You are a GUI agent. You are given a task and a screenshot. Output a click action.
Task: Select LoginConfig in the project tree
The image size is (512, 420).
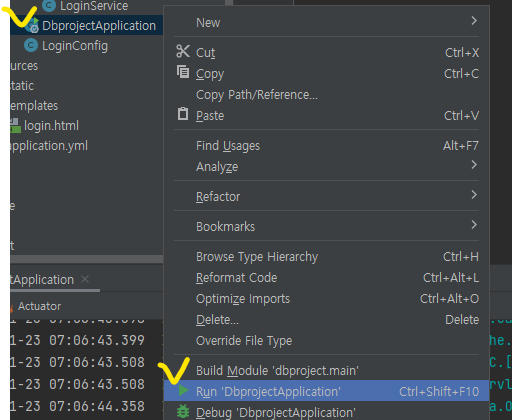tap(75, 46)
